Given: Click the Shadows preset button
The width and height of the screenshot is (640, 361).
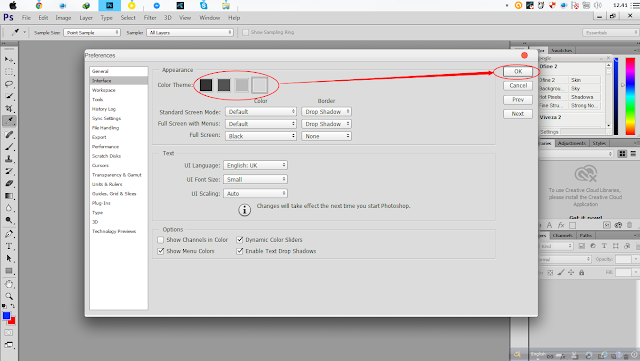Looking at the screenshot, I should tap(584, 97).
